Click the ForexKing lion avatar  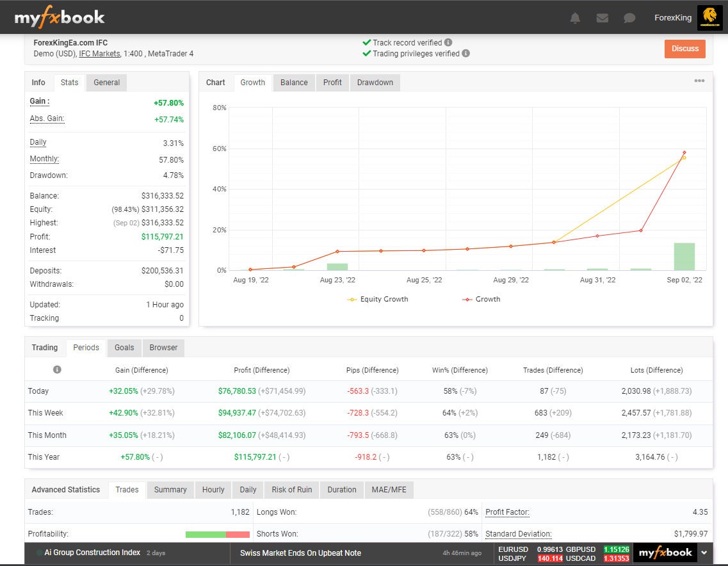tap(711, 17)
